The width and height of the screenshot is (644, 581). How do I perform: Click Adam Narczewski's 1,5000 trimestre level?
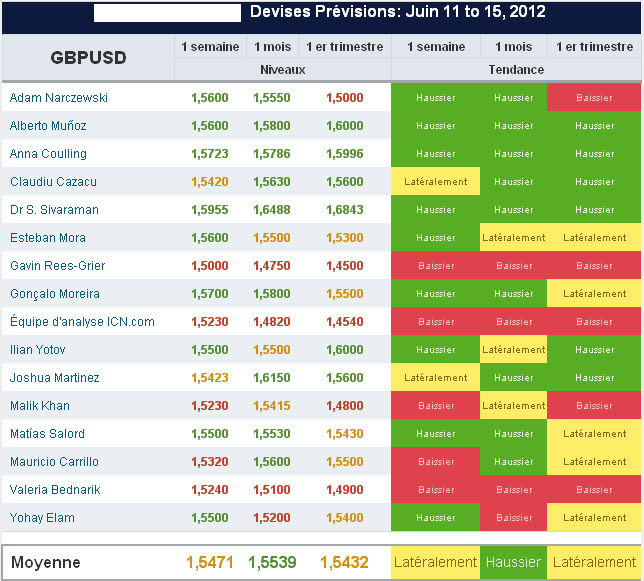[x=345, y=98]
